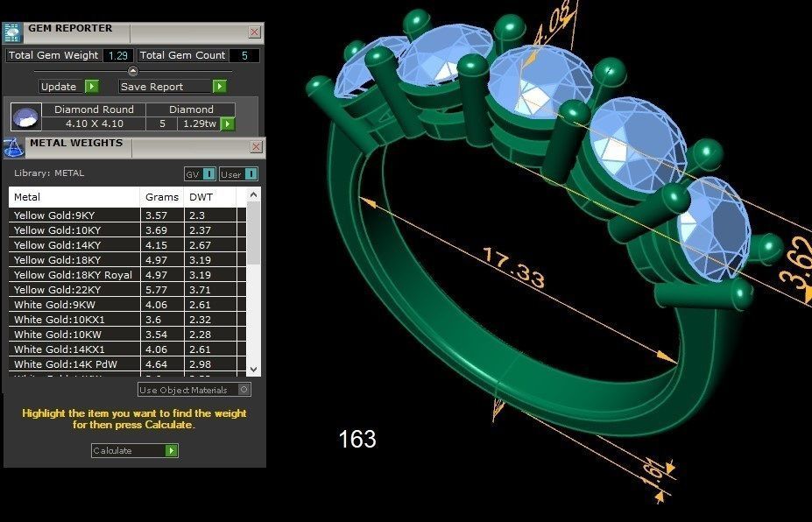This screenshot has height=522, width=812.
Task: Click the Calculate button
Action: [135, 450]
